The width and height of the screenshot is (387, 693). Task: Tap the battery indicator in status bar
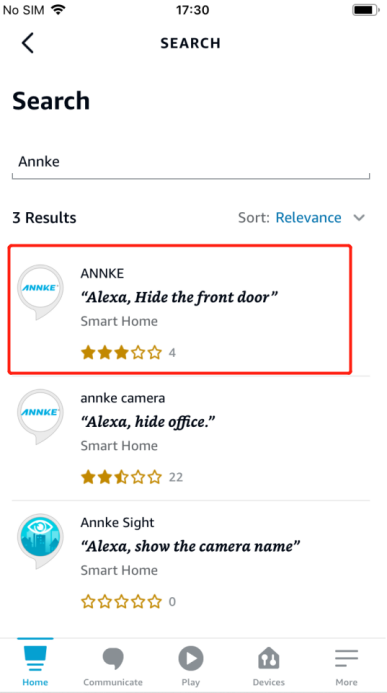[x=364, y=10]
